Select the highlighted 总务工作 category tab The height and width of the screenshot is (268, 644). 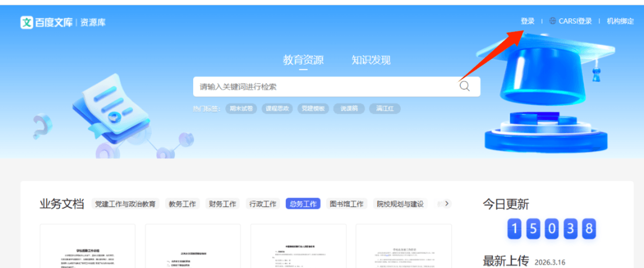click(303, 204)
